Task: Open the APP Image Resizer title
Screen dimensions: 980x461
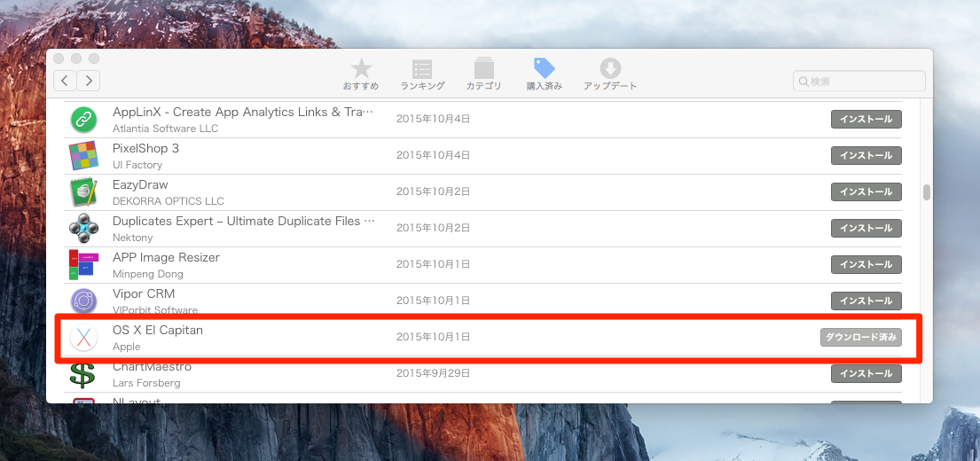Action: tap(166, 257)
